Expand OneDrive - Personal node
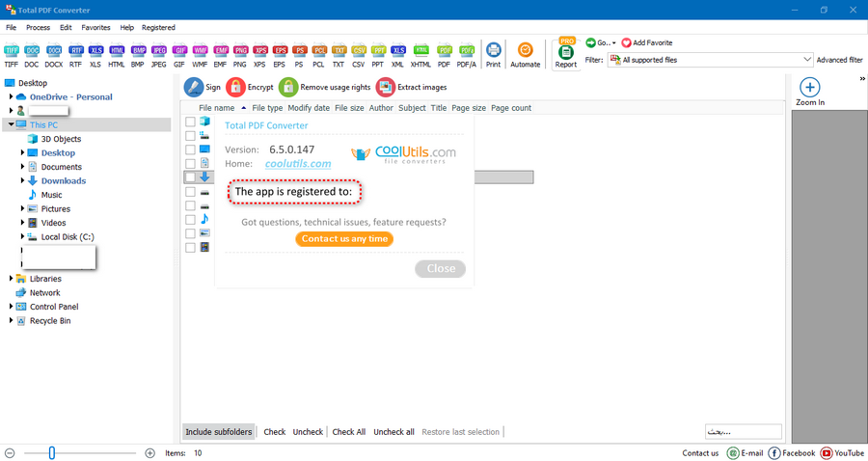 (x=11, y=96)
